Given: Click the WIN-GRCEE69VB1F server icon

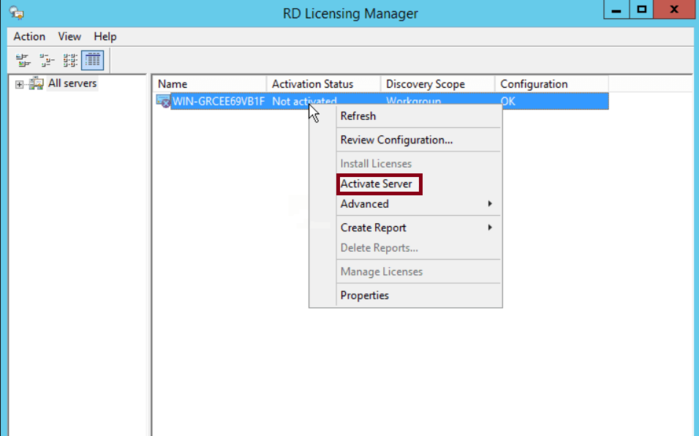Looking at the screenshot, I should pyautogui.click(x=164, y=101).
